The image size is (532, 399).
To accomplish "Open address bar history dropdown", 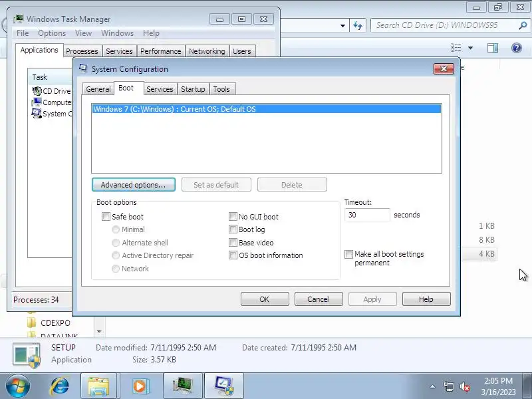I will point(342,25).
